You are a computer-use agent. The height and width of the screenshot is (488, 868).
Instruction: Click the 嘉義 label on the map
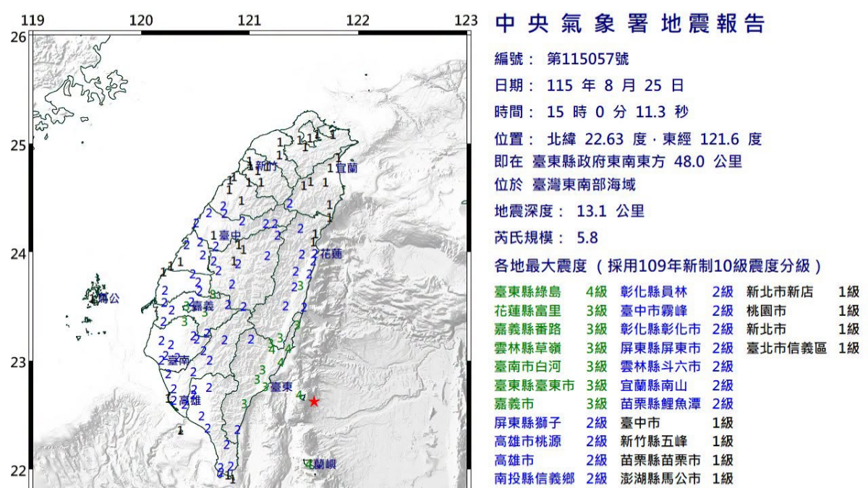(x=203, y=307)
